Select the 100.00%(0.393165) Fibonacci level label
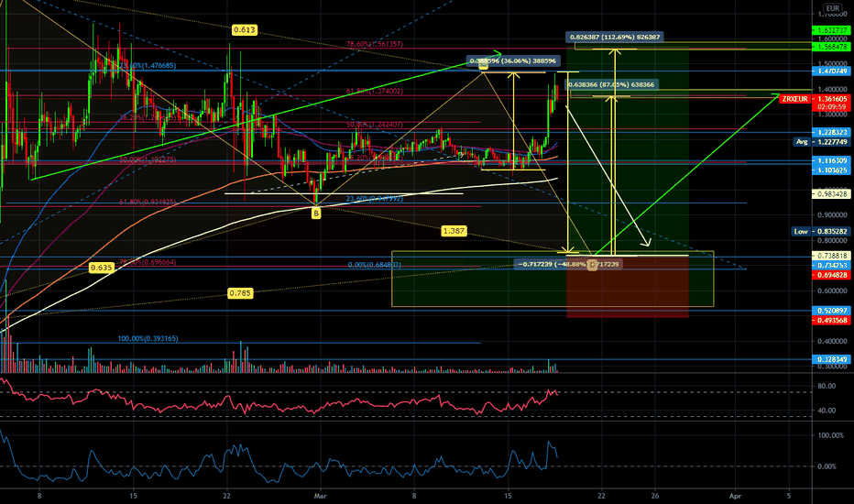854x504 pixels. click(x=148, y=338)
